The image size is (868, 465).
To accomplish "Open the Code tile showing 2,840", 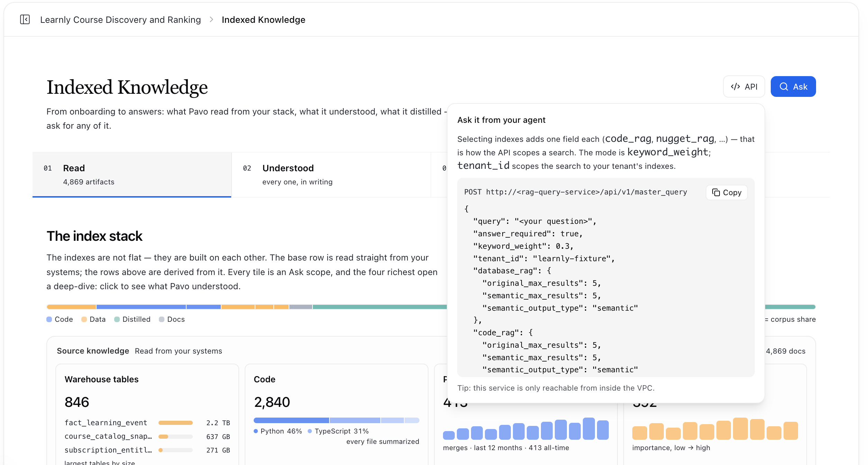I will [x=336, y=414].
